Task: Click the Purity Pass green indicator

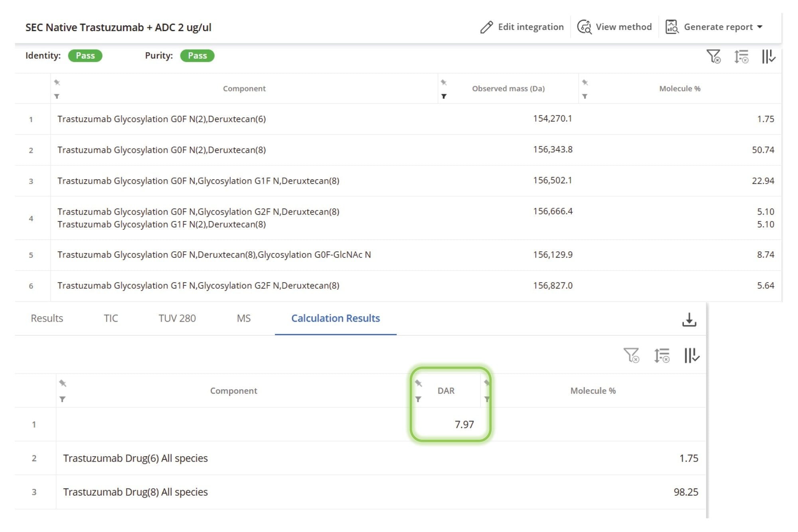Action: [x=197, y=55]
